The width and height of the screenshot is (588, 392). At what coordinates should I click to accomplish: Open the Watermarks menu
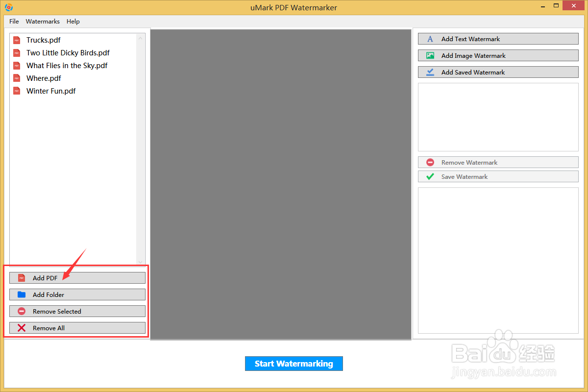pyautogui.click(x=43, y=22)
